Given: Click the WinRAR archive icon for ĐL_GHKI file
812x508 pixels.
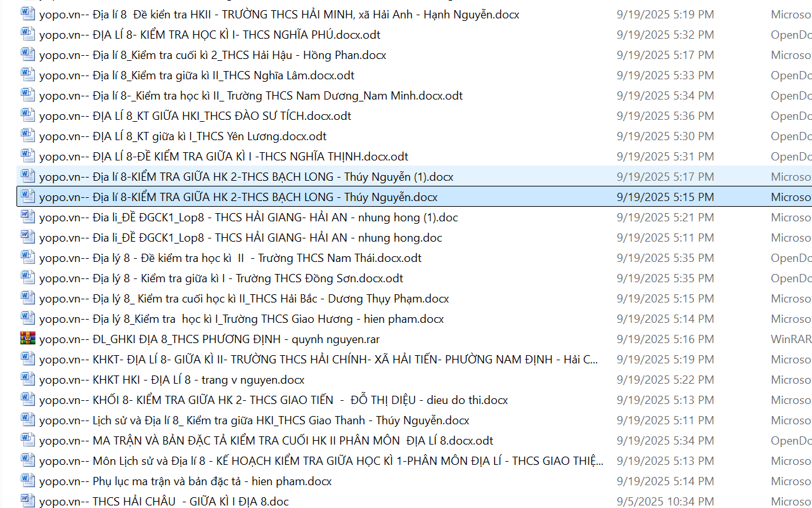Looking at the screenshot, I should click(27, 339).
